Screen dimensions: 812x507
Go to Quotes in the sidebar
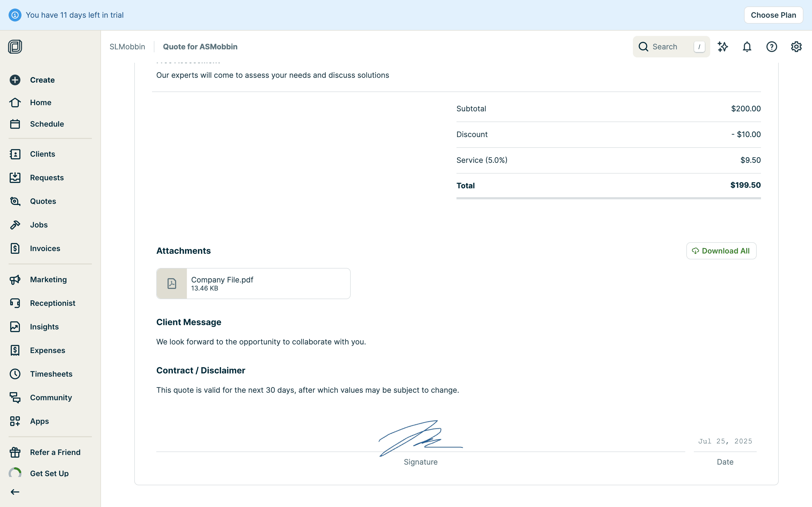click(x=43, y=201)
